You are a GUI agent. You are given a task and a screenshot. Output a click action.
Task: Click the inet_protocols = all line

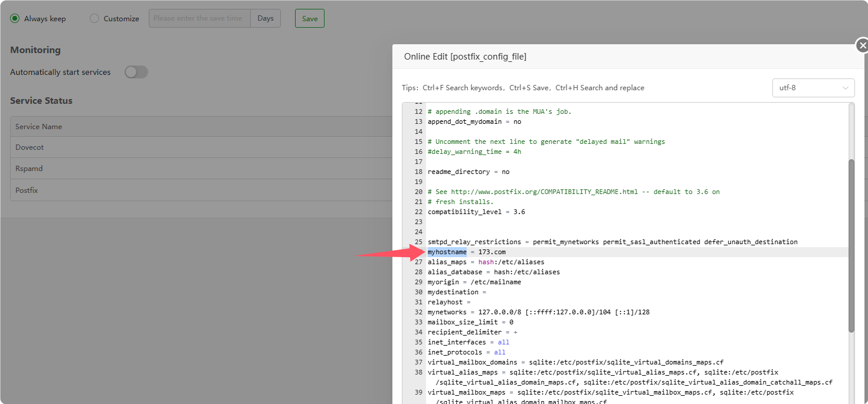[x=466, y=352]
